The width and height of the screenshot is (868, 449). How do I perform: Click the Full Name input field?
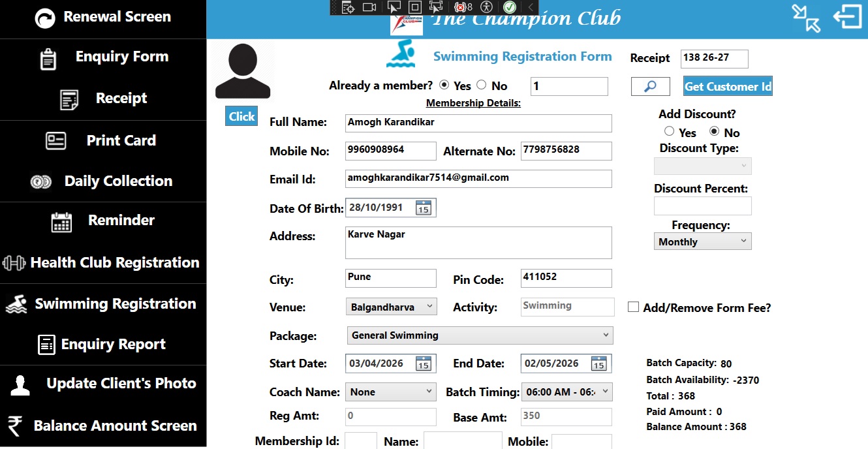[x=478, y=123]
